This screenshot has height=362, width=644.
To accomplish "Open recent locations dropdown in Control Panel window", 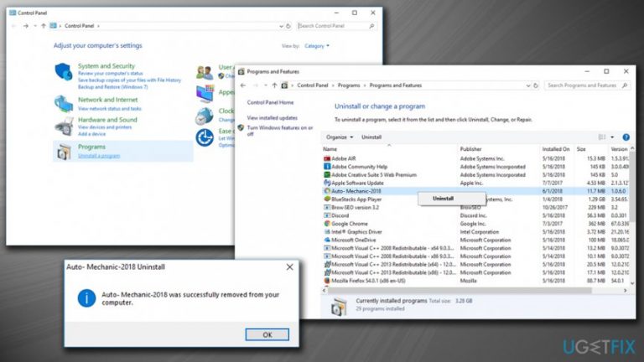I will [x=35, y=26].
